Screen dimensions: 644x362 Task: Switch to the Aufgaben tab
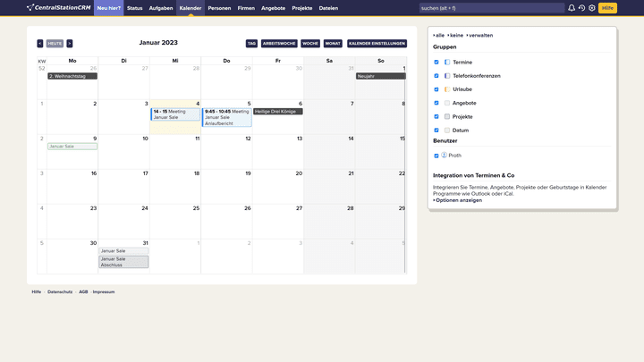(161, 8)
